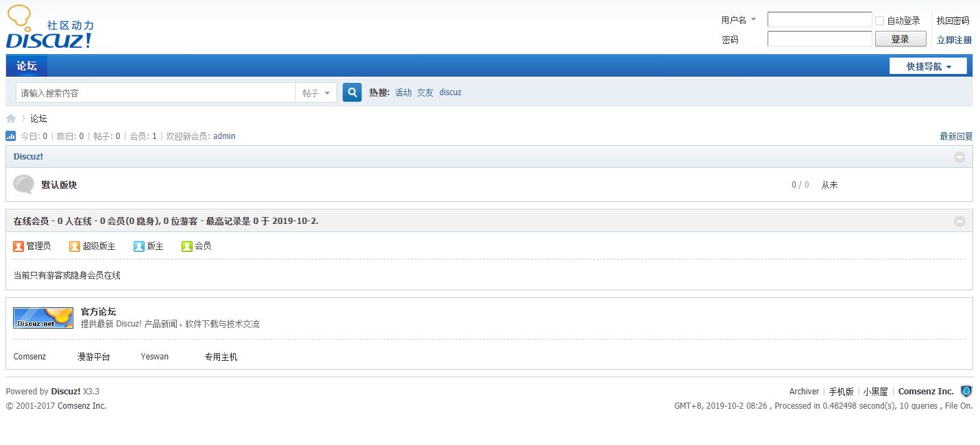Click the 默认版块 forum speech bubble icon
Image resolution: width=980 pixels, height=445 pixels.
pyautogui.click(x=24, y=185)
